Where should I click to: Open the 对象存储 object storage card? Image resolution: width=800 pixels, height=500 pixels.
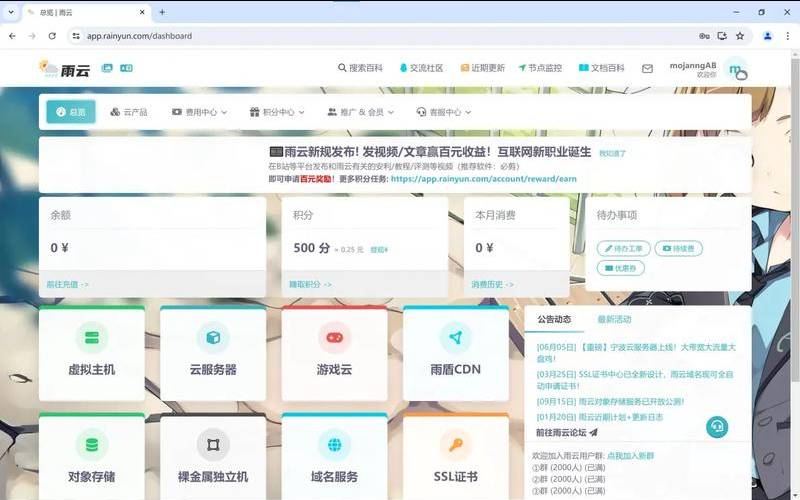[x=92, y=457]
